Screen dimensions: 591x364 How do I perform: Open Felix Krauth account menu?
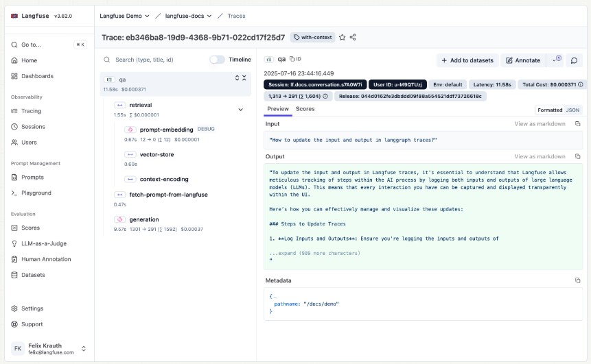pyautogui.click(x=49, y=348)
